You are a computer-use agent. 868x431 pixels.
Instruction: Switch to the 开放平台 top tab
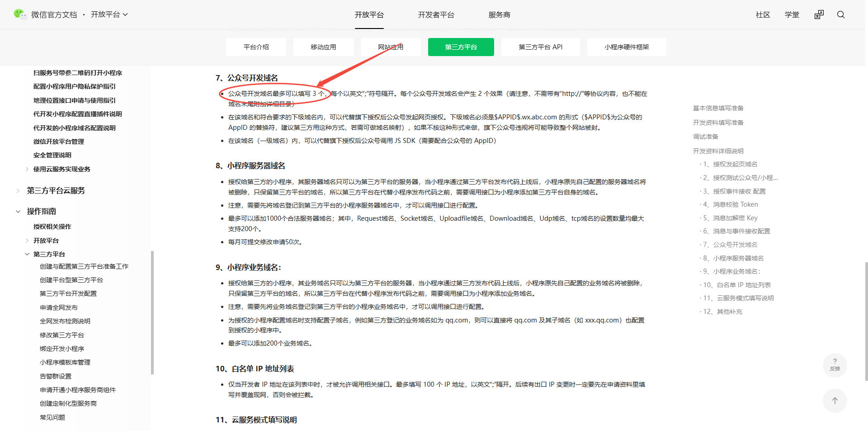pyautogui.click(x=369, y=15)
